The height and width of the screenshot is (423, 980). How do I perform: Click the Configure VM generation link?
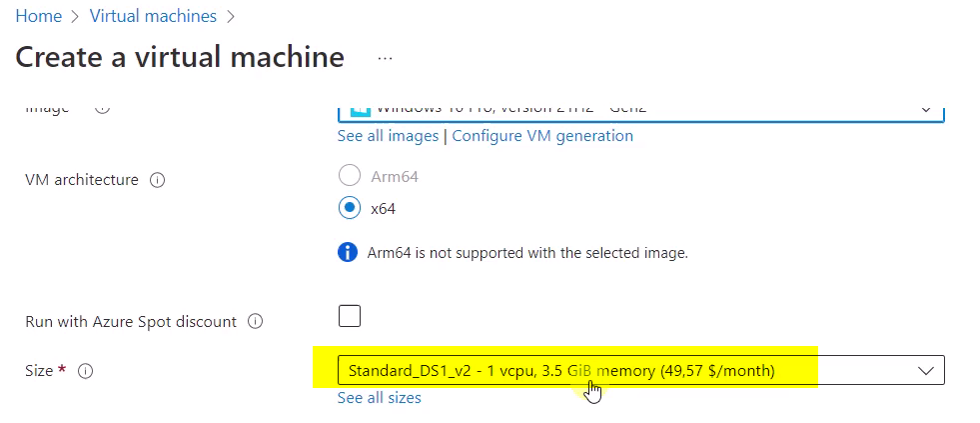click(542, 136)
